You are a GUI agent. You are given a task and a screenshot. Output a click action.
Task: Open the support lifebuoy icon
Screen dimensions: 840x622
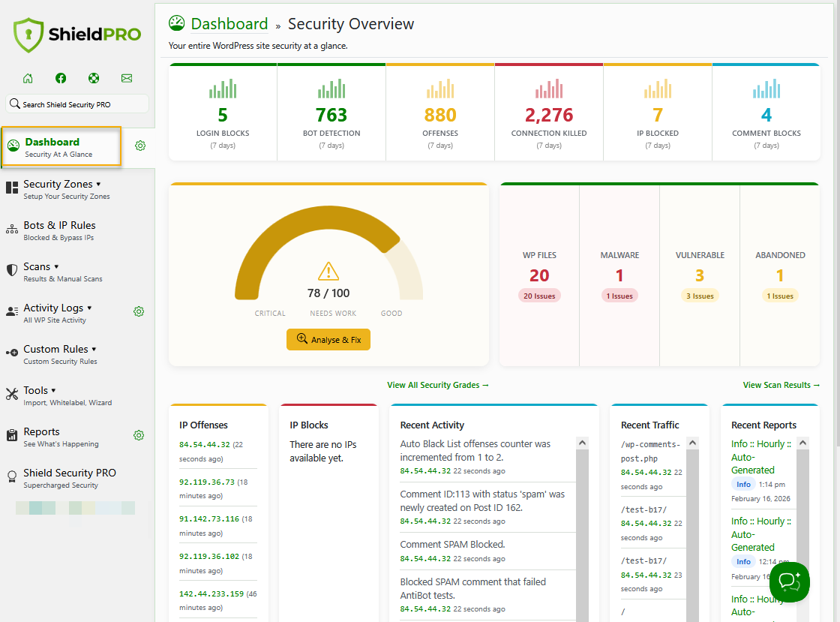[x=94, y=78]
